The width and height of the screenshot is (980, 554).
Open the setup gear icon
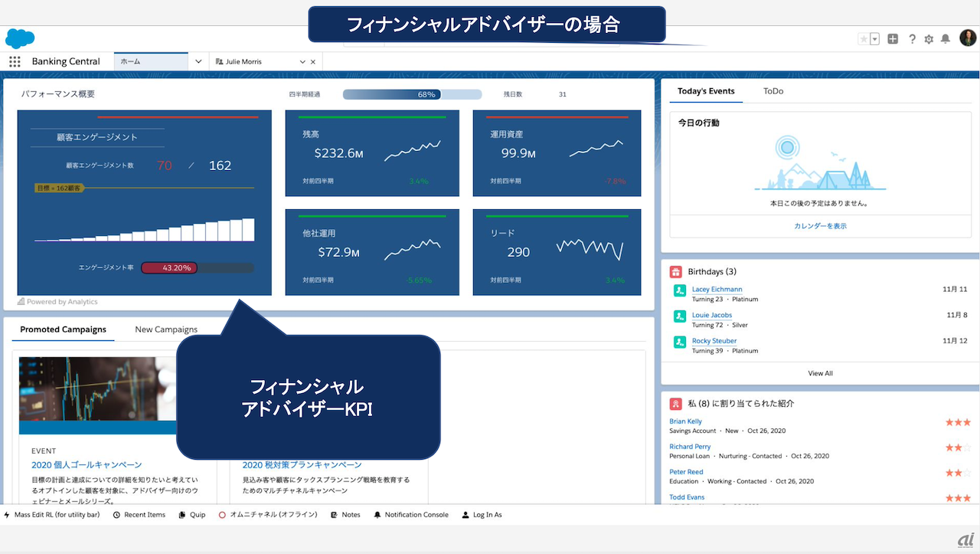coord(929,39)
